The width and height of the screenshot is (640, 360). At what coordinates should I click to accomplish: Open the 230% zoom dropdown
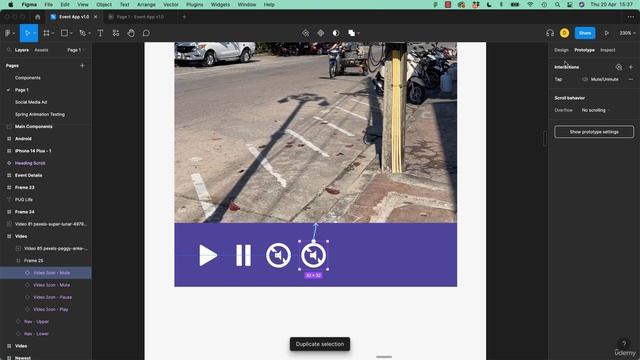coord(627,33)
